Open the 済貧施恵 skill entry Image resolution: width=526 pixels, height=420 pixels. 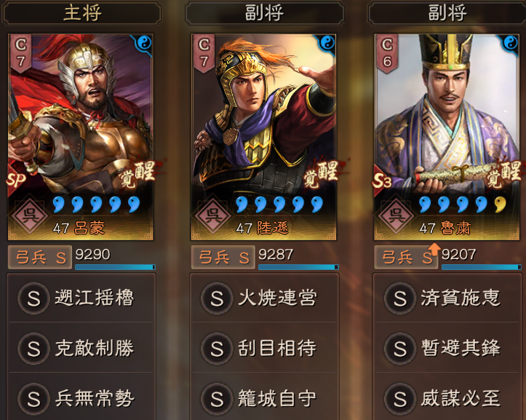coord(447,298)
